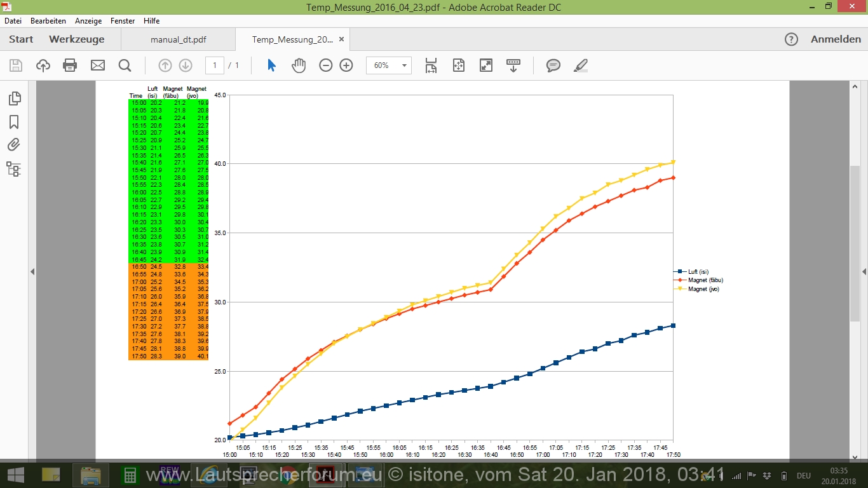
Task: Expand the right tools pane arrow
Action: [864, 272]
